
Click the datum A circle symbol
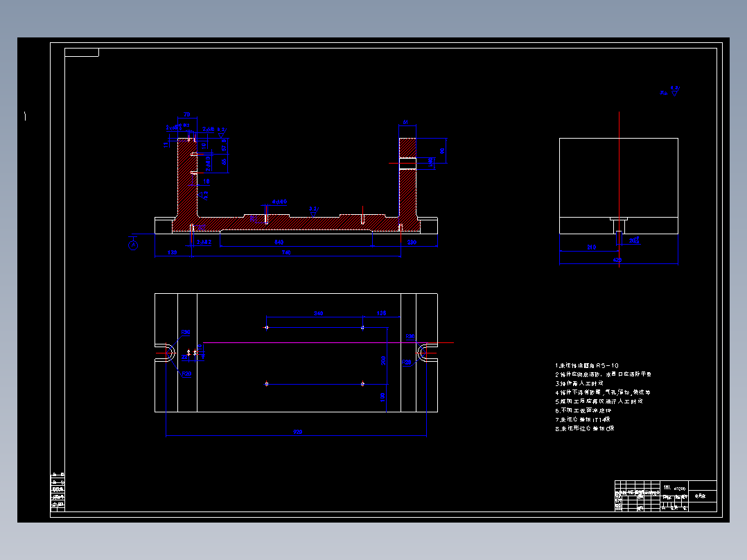click(x=133, y=245)
